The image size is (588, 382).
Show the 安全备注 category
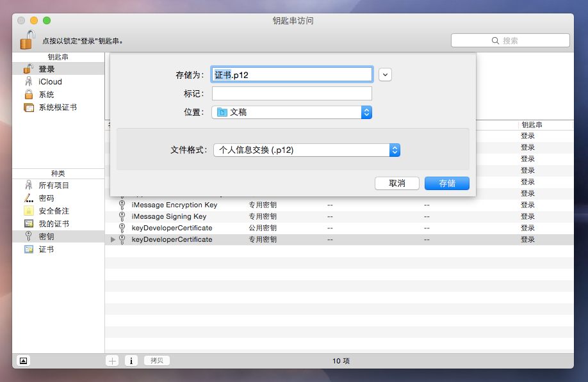pos(58,211)
